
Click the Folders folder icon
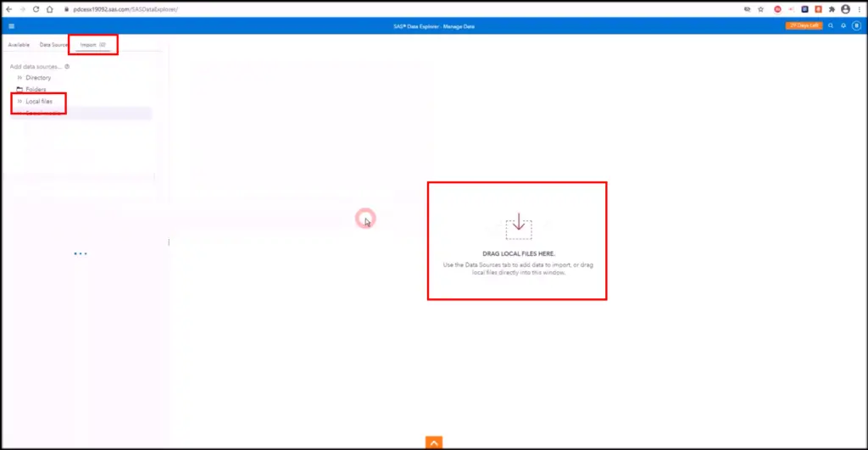[19, 89]
